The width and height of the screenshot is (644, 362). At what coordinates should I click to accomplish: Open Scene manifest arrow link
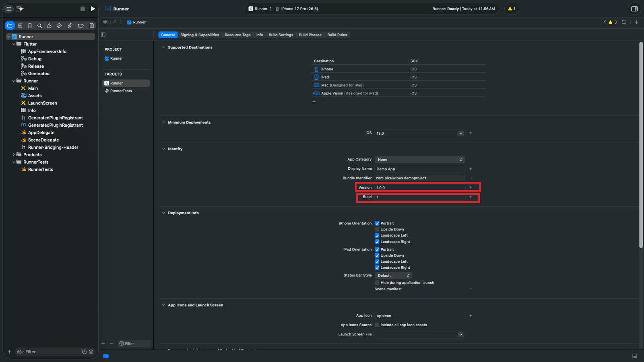[471, 289]
